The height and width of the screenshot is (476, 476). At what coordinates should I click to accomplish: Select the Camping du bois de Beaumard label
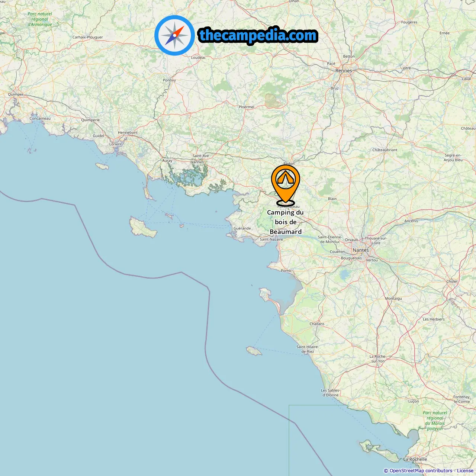coord(286,222)
